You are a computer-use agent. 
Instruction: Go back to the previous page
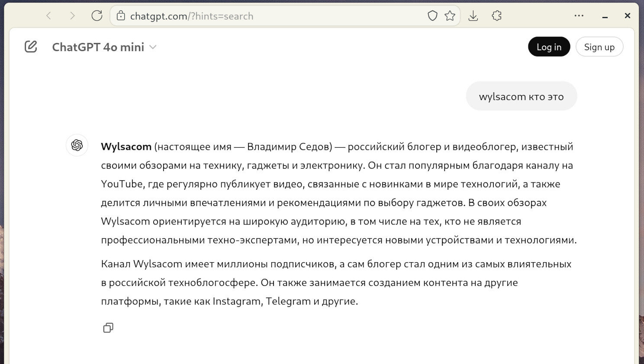[48, 16]
